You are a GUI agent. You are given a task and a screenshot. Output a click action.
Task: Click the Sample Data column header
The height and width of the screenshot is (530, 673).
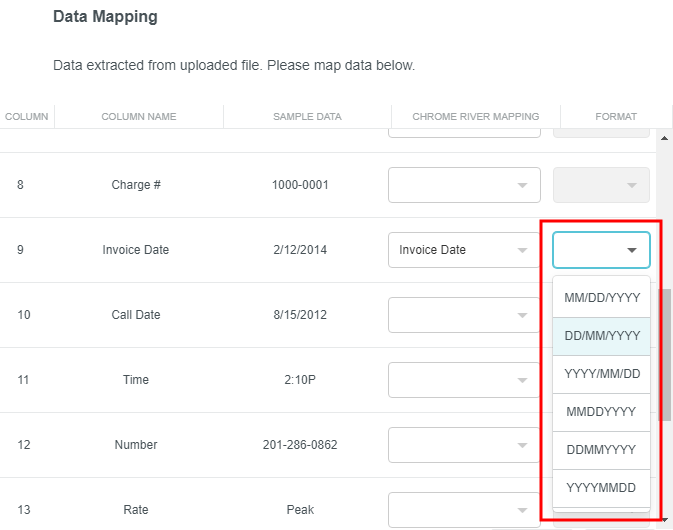click(307, 117)
